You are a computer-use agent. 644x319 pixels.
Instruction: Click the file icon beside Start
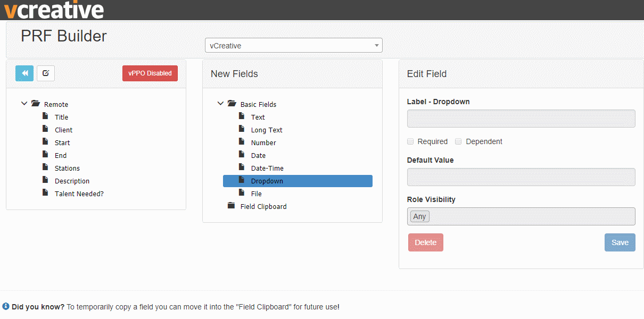(x=45, y=142)
